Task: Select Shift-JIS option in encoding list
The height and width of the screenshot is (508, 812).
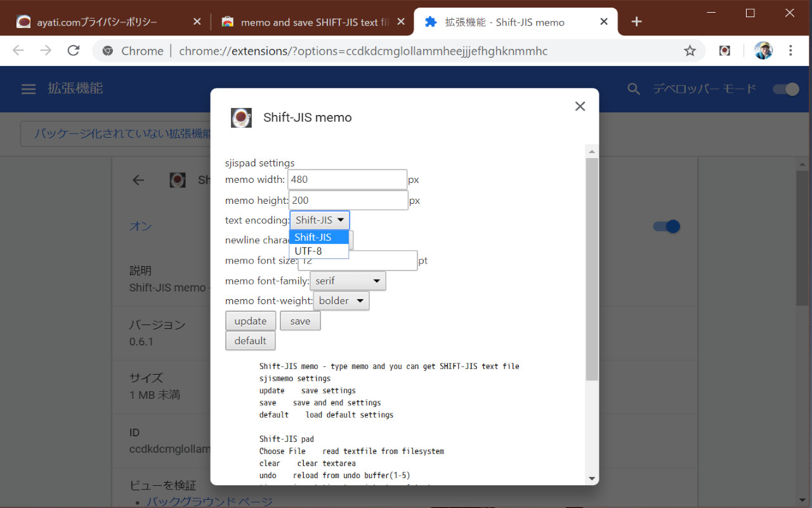Action: point(318,237)
